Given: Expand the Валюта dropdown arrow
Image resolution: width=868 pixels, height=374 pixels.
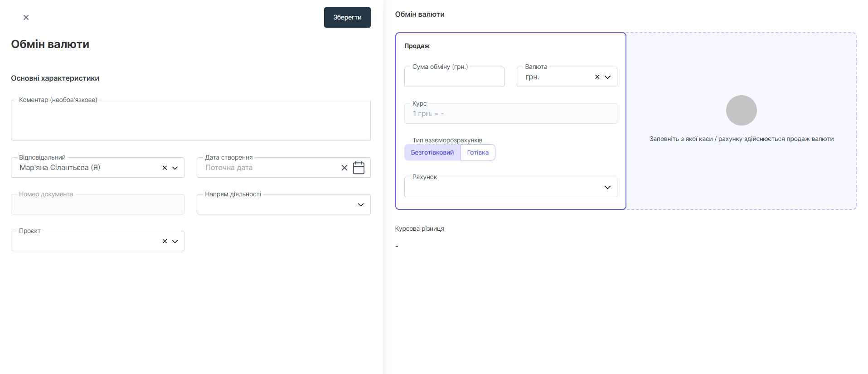Looking at the screenshot, I should (x=607, y=77).
